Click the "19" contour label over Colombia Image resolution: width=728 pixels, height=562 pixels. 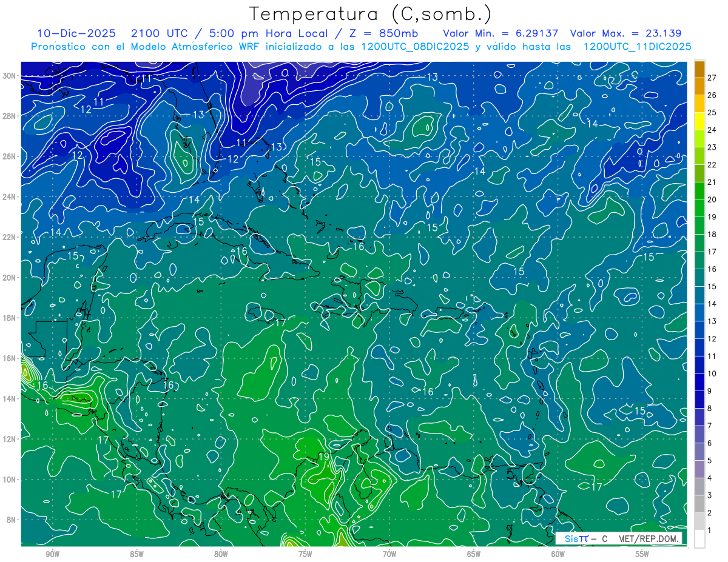(x=324, y=457)
